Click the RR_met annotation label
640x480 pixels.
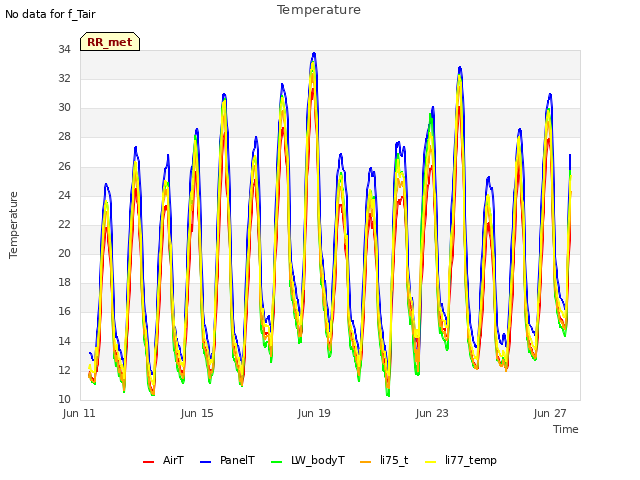click(x=110, y=42)
